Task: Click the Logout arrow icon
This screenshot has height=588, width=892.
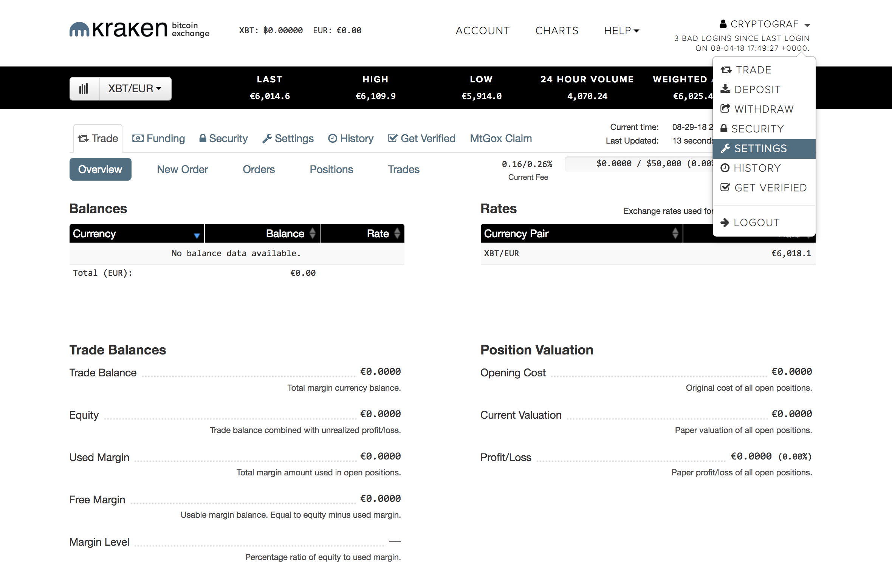Action: (725, 223)
